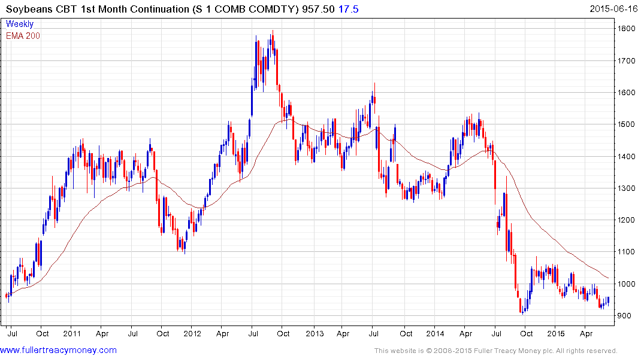Click the 2013 year axis label
The width and height of the screenshot is (644, 359).
[x=315, y=333]
